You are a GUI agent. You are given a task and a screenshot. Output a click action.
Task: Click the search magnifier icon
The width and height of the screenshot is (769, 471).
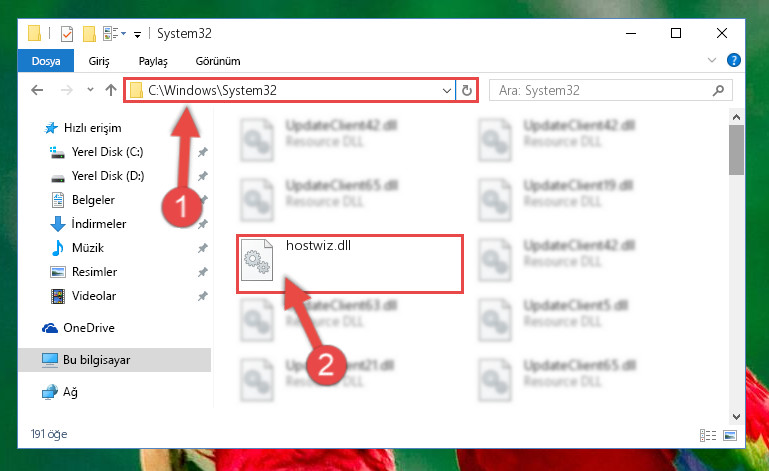click(718, 90)
